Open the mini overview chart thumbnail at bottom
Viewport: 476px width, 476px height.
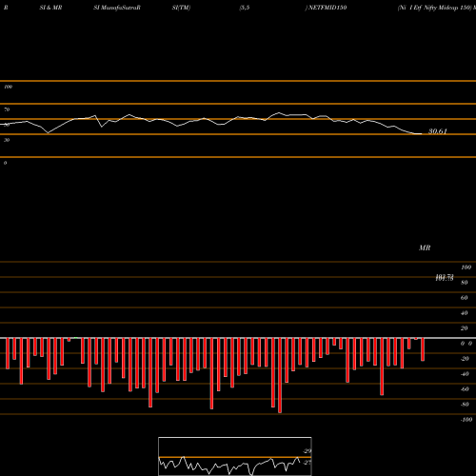[235, 456]
